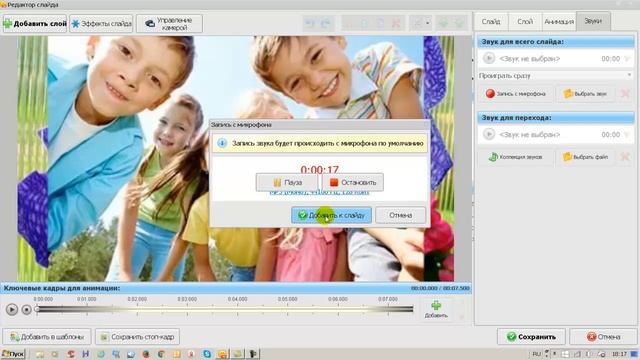
Task: Stop the keyframe animation playback
Action: pos(27,309)
